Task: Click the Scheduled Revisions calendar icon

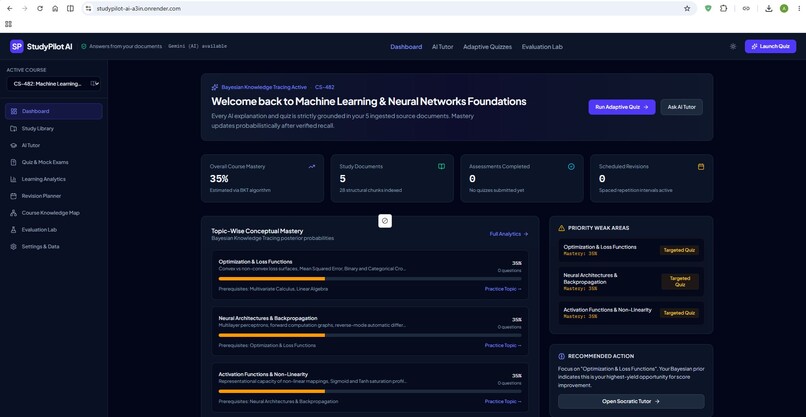Action: (701, 167)
